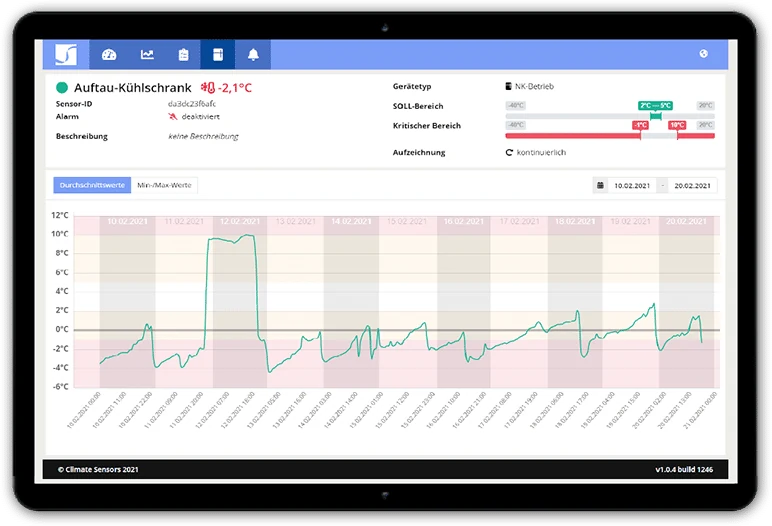Click the -2,1°C current temperature reading
This screenshot has width=772, height=526.
click(235, 88)
